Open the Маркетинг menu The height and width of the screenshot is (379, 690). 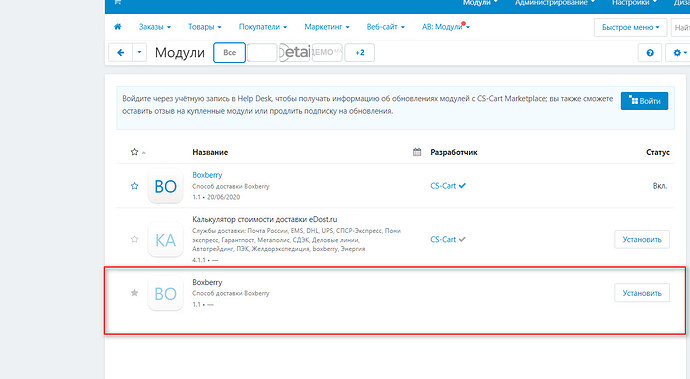pos(327,27)
